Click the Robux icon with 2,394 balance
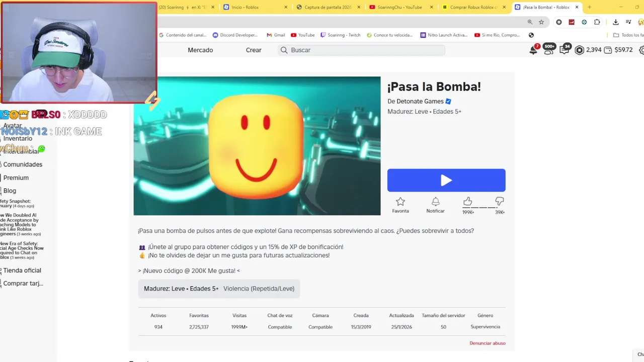The width and height of the screenshot is (644, 362). [x=580, y=50]
